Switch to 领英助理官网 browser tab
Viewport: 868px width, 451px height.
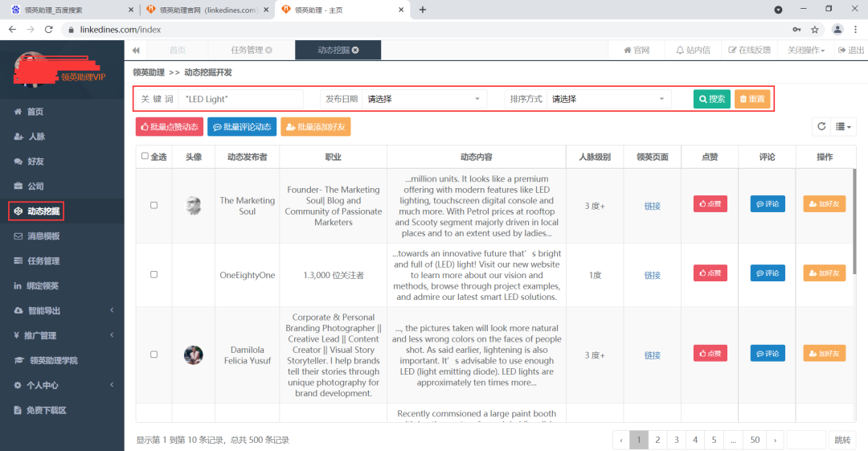pos(207,10)
